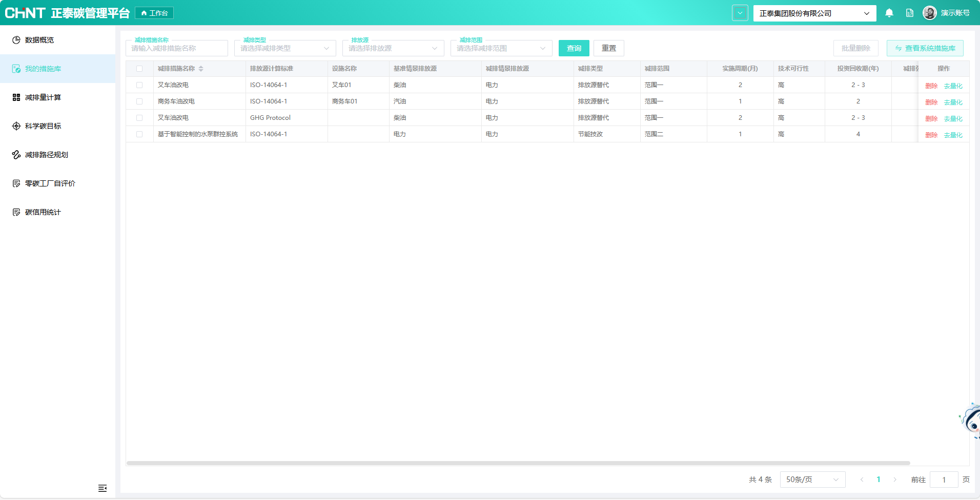Tick the checkbox for 叉车油改电 ISO-14064-1 row
Image resolution: width=980 pixels, height=500 pixels.
coord(139,85)
